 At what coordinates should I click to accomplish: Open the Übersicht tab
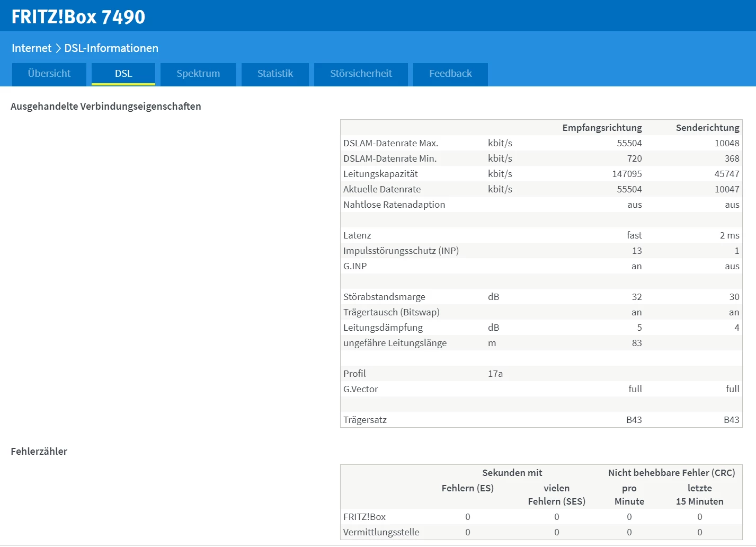pyautogui.click(x=49, y=74)
